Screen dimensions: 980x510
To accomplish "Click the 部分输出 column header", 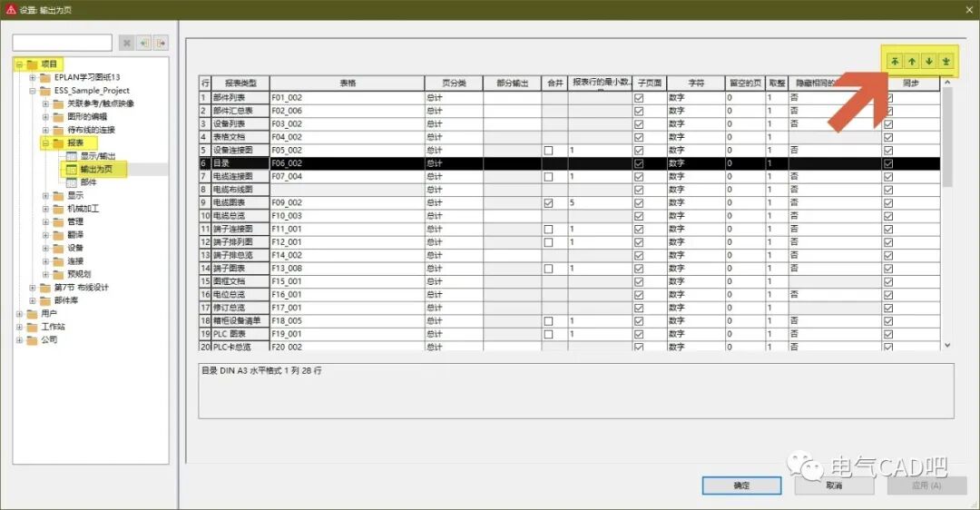I will 513,83.
